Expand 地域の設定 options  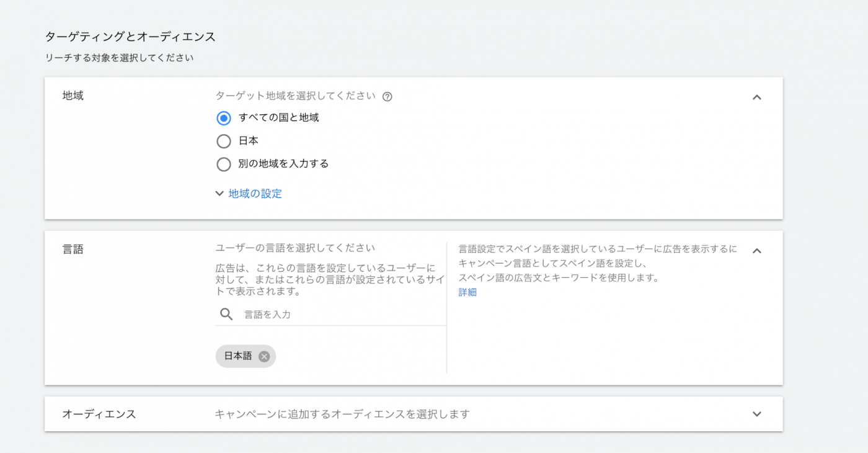pos(249,194)
